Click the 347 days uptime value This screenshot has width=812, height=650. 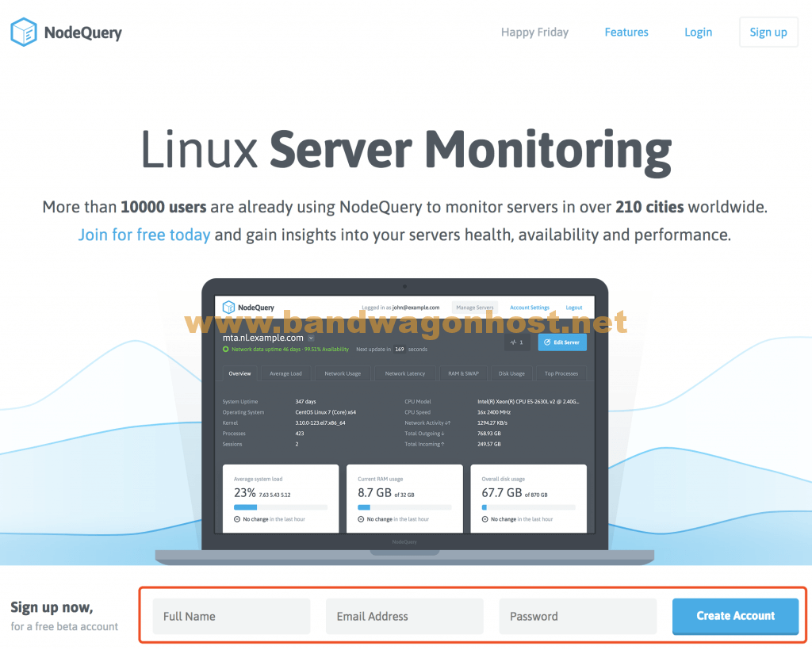(305, 402)
